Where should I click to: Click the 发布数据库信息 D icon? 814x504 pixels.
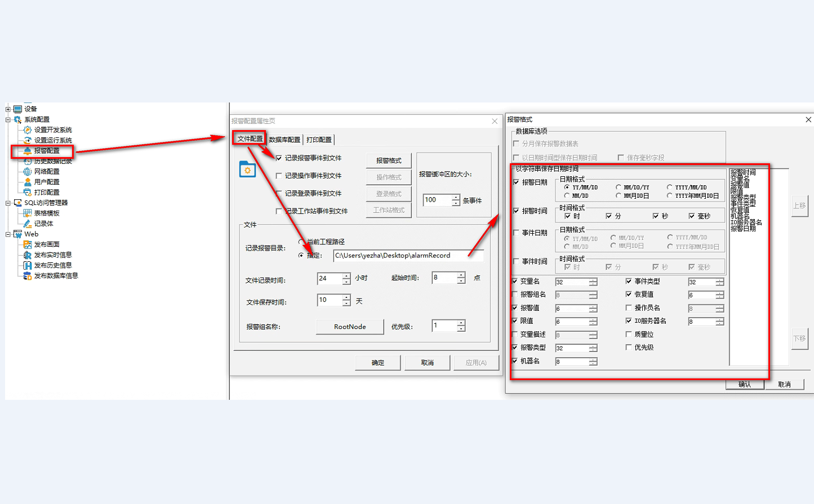coord(28,276)
